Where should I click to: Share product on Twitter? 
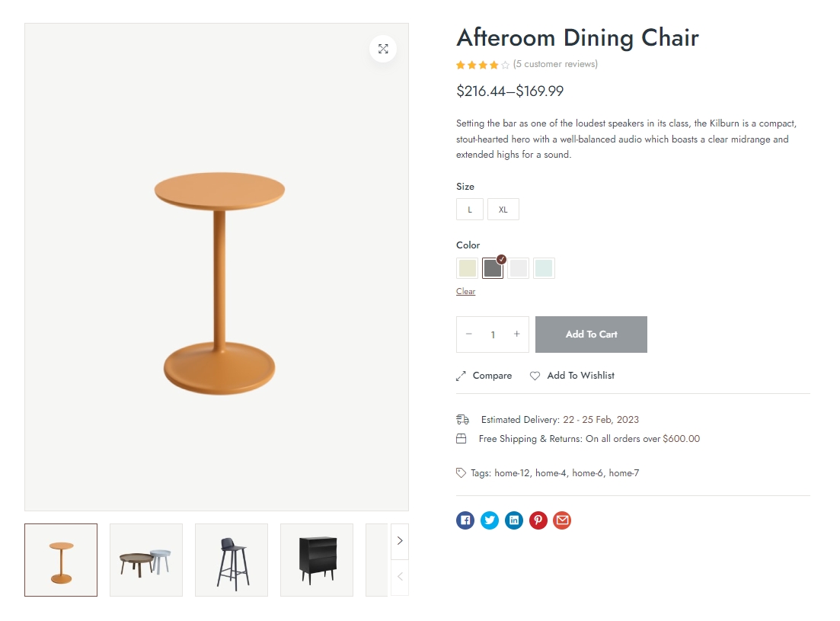pyautogui.click(x=490, y=520)
